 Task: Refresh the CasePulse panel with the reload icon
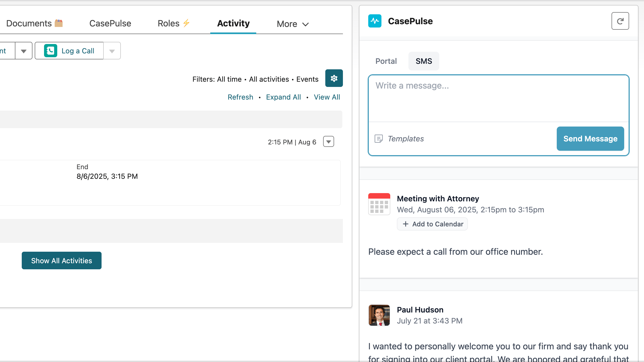pyautogui.click(x=620, y=21)
